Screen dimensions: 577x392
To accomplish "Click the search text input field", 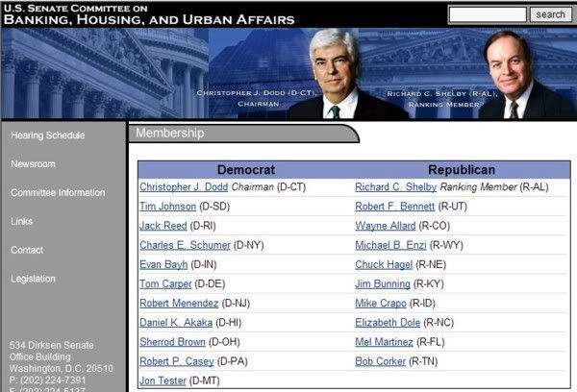I will click(x=488, y=14).
